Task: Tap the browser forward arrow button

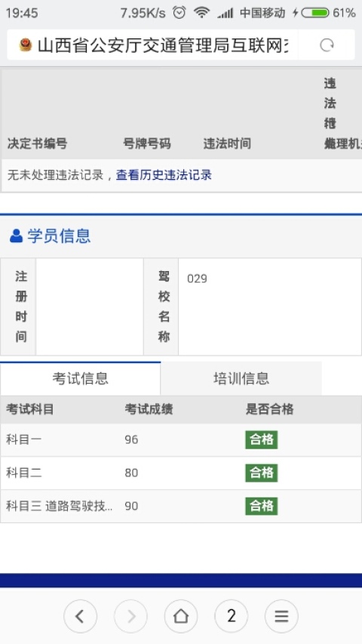Action: click(130, 616)
